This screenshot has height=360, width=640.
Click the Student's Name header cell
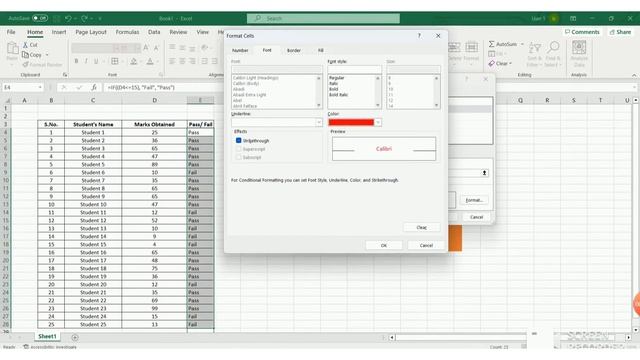click(x=93, y=124)
